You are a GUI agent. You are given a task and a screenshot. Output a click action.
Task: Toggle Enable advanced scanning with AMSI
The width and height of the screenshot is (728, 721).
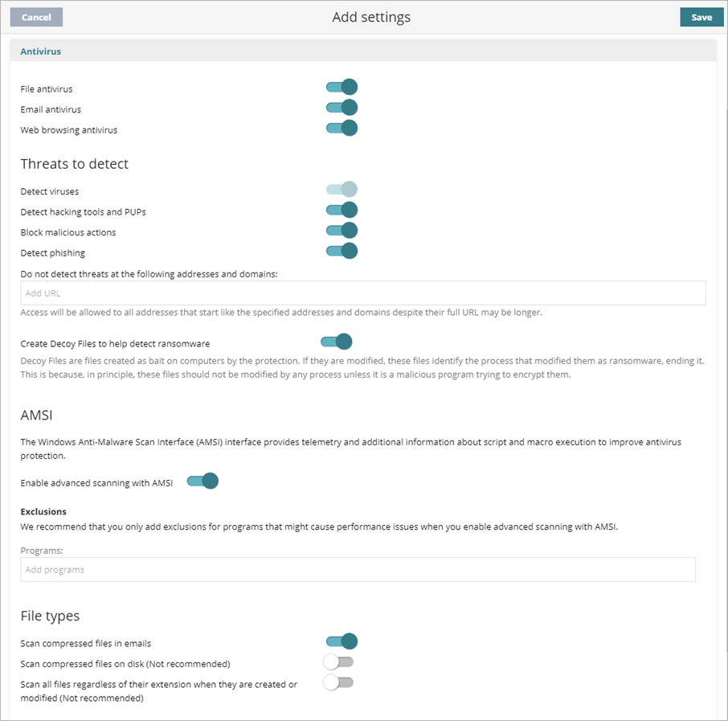tap(202, 481)
